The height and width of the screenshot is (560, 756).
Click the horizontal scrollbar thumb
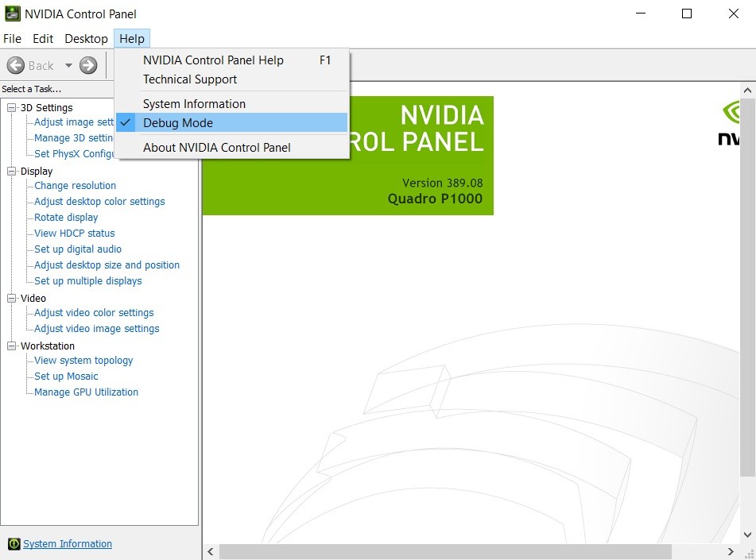[x=445, y=551]
